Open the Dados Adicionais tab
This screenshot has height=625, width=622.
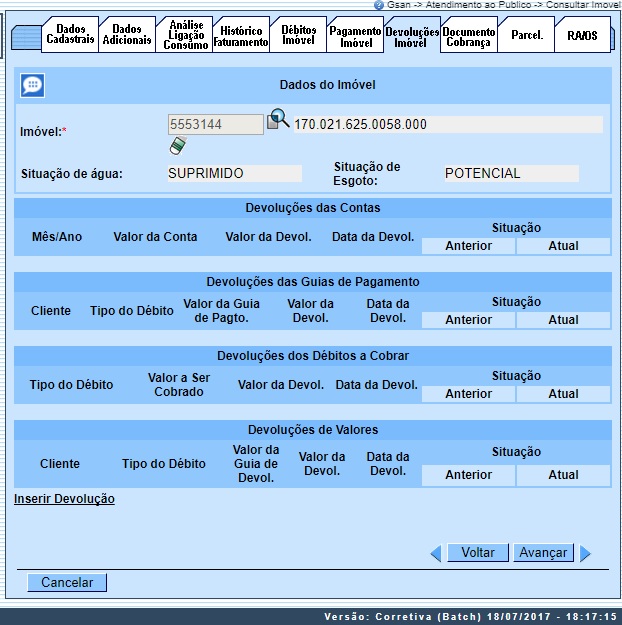(x=127, y=36)
